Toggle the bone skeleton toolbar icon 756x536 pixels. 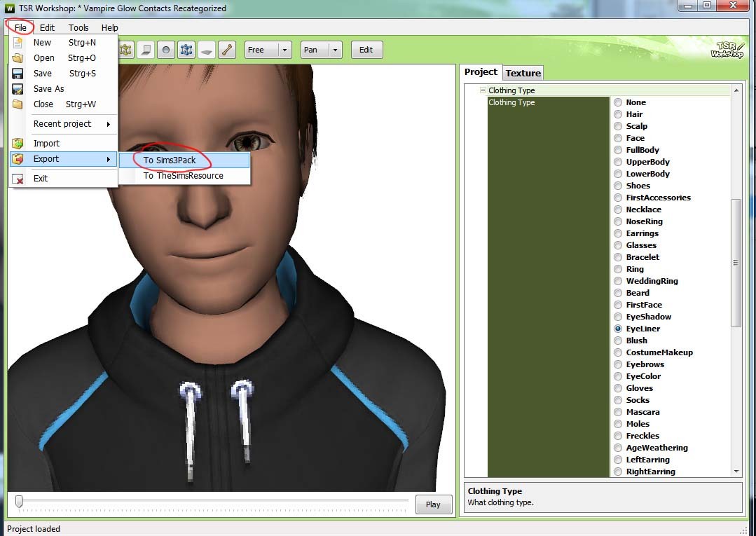click(226, 50)
